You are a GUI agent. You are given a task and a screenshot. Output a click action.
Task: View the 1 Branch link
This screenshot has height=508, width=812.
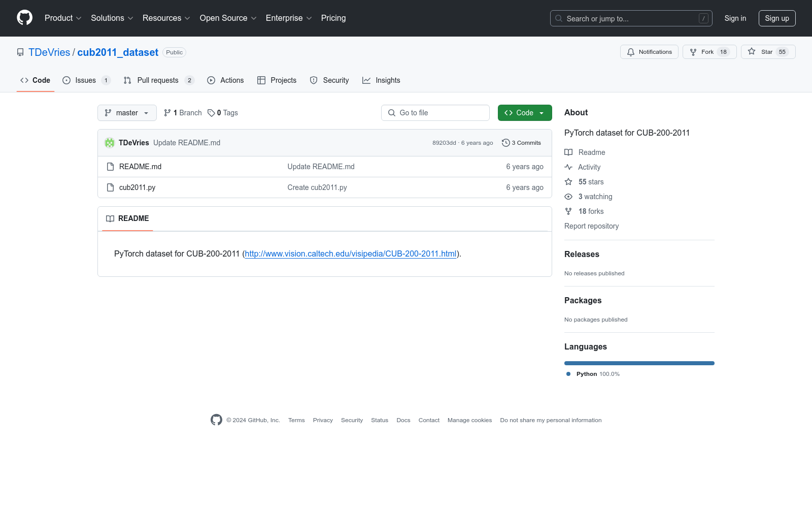tap(183, 113)
